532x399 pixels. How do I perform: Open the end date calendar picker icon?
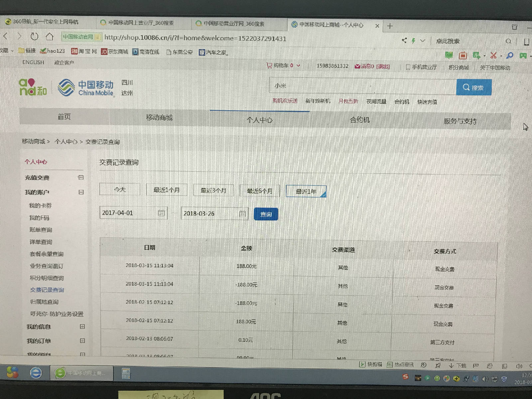242,213
